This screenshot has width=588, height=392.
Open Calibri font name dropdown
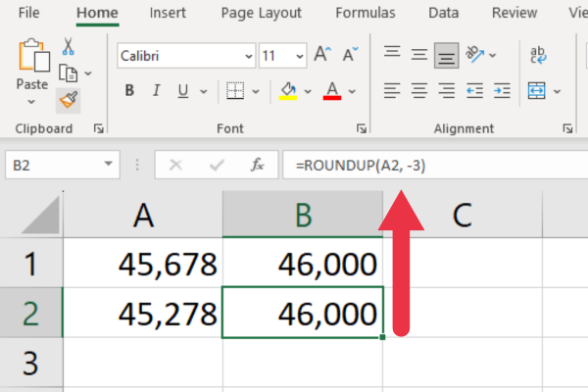(x=248, y=56)
